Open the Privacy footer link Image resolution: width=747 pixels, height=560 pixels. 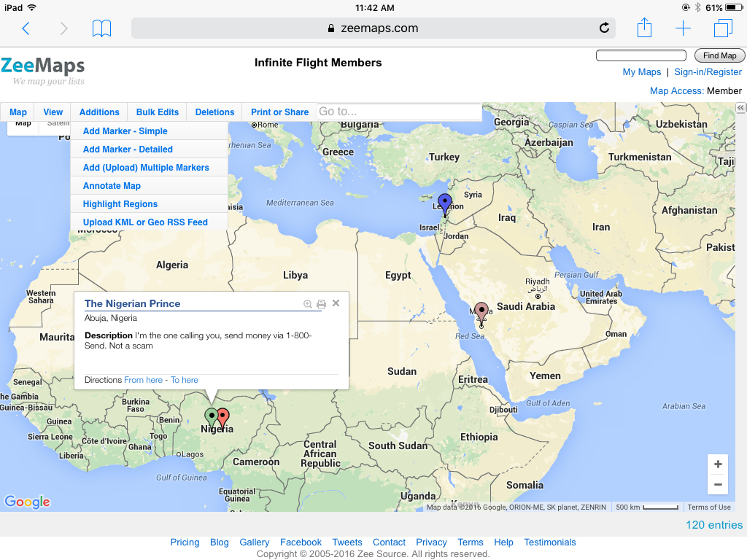pyautogui.click(x=431, y=542)
